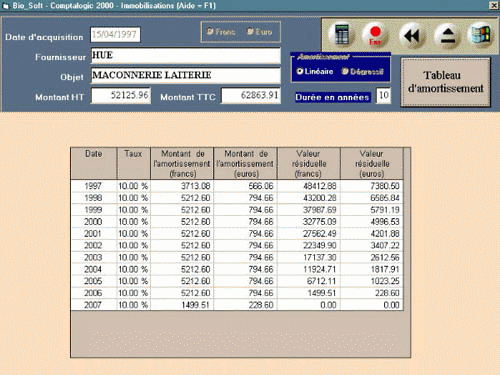Click Valeur résiduelle (francs) header
500x375 pixels.
pyautogui.click(x=309, y=163)
